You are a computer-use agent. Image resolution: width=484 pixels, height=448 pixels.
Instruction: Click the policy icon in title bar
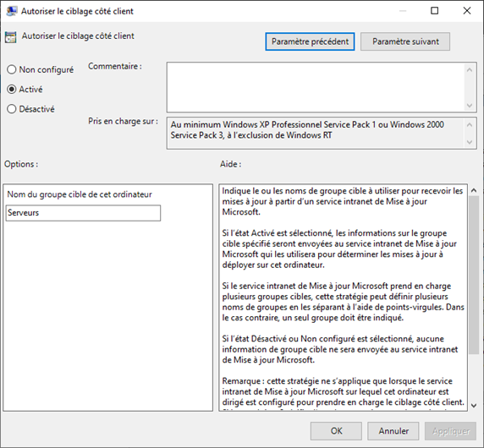click(x=11, y=11)
